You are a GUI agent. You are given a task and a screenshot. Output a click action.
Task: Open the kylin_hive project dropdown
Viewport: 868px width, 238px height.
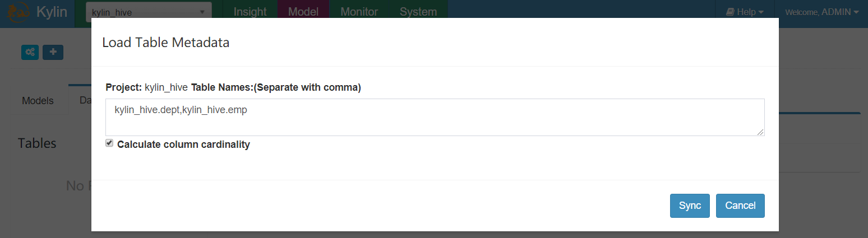click(x=149, y=12)
